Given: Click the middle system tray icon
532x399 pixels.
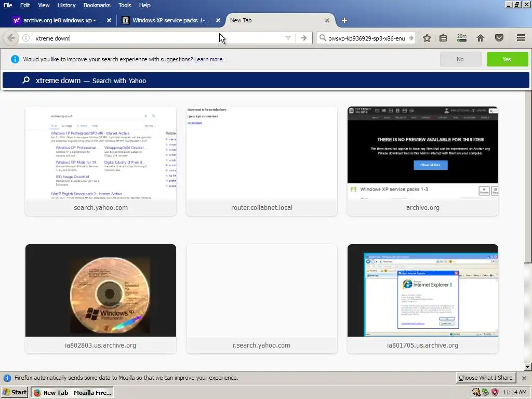Looking at the screenshot, I should click(x=486, y=393).
